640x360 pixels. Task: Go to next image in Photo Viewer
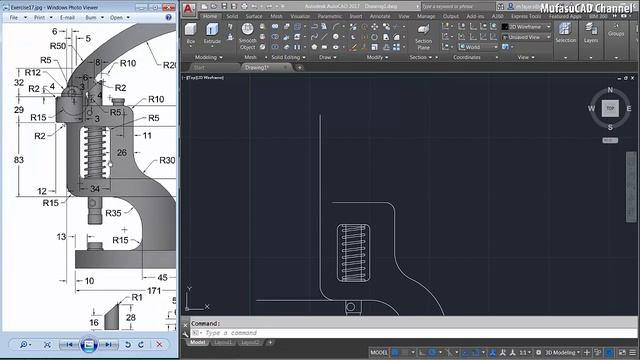coord(108,345)
